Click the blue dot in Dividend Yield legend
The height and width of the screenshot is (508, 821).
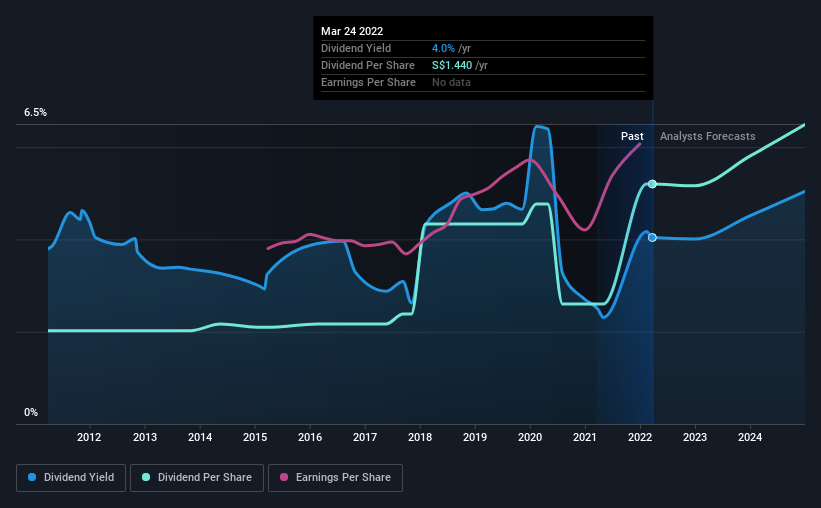coord(33,478)
